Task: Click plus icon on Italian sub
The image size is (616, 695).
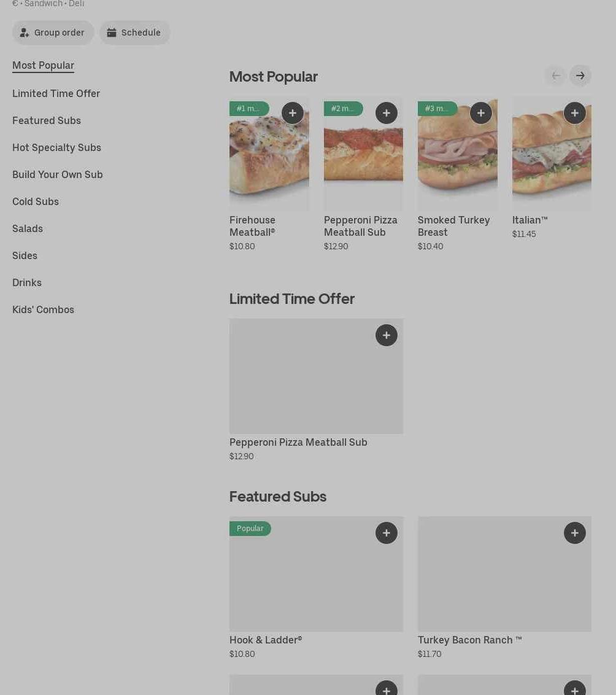Action: [574, 113]
